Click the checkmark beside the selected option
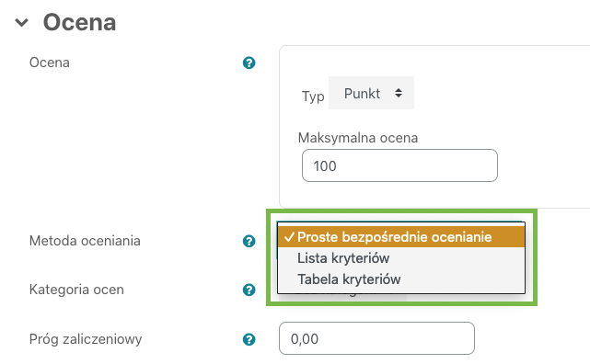The height and width of the screenshot is (364, 590). [289, 237]
